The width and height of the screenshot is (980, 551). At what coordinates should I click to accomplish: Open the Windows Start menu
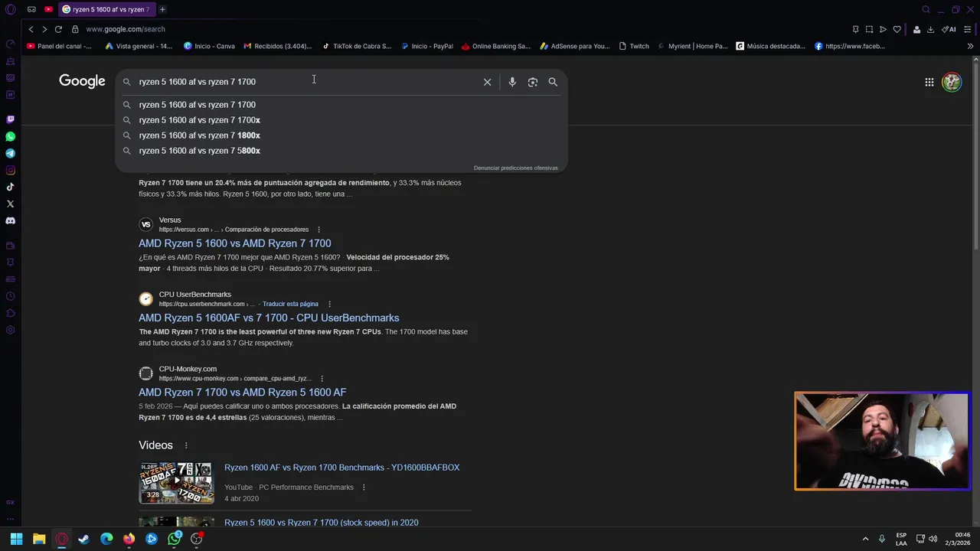[x=16, y=539]
